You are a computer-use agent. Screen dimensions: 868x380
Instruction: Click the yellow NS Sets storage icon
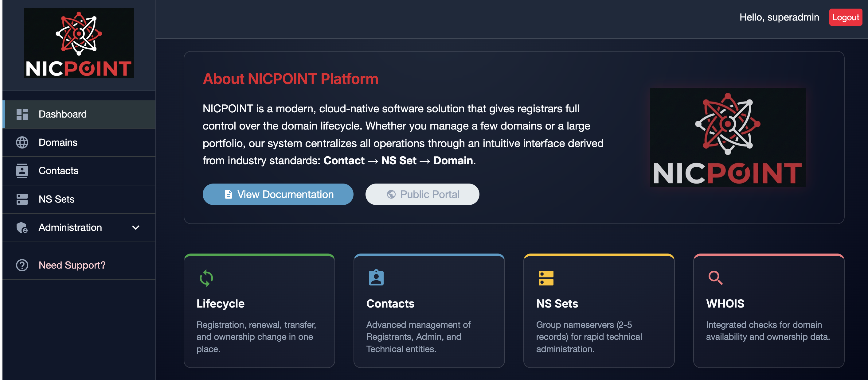point(546,278)
